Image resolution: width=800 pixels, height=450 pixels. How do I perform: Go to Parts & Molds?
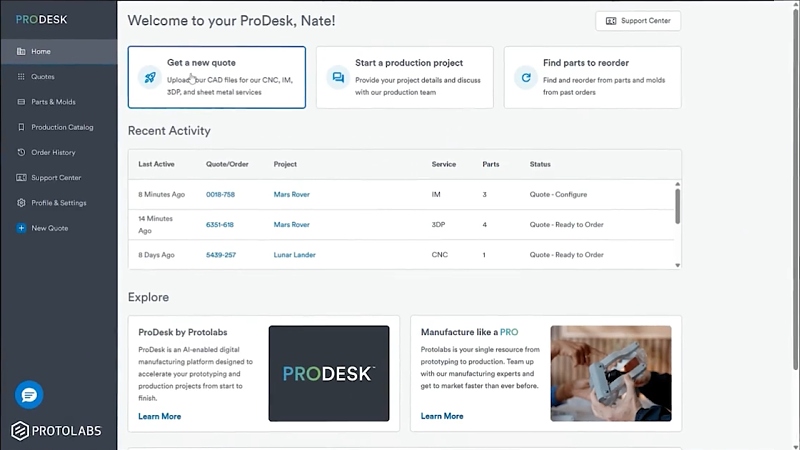[59, 102]
